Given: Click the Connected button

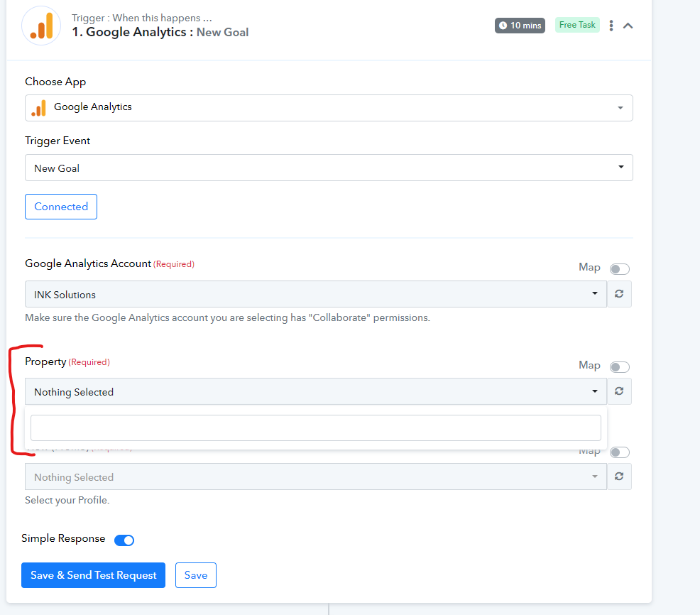Looking at the screenshot, I should click(x=61, y=207).
